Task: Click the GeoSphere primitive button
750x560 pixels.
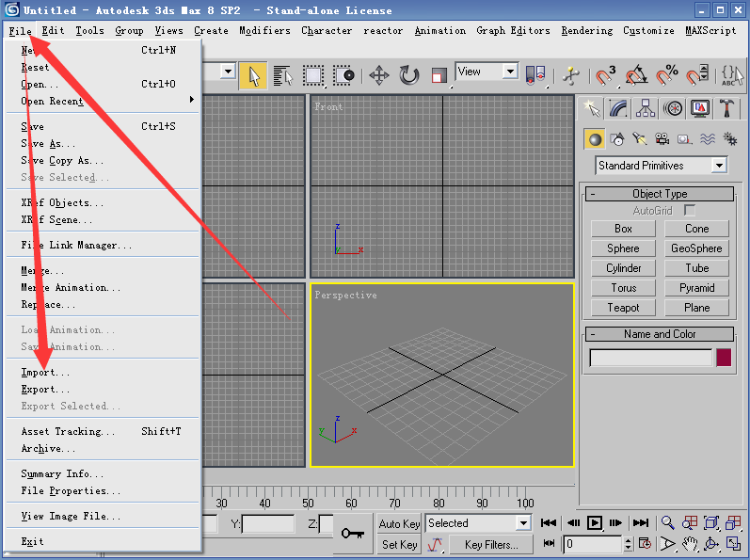Action: coord(696,248)
